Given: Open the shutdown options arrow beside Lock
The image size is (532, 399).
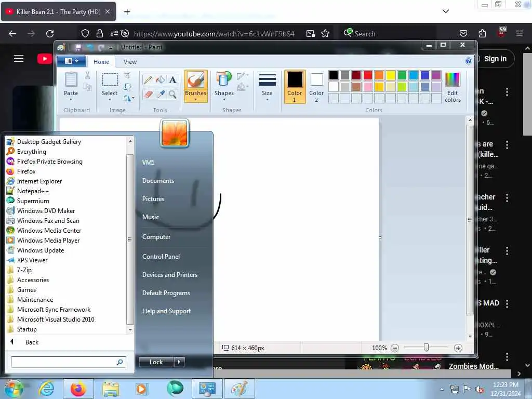Looking at the screenshot, I should (179, 362).
